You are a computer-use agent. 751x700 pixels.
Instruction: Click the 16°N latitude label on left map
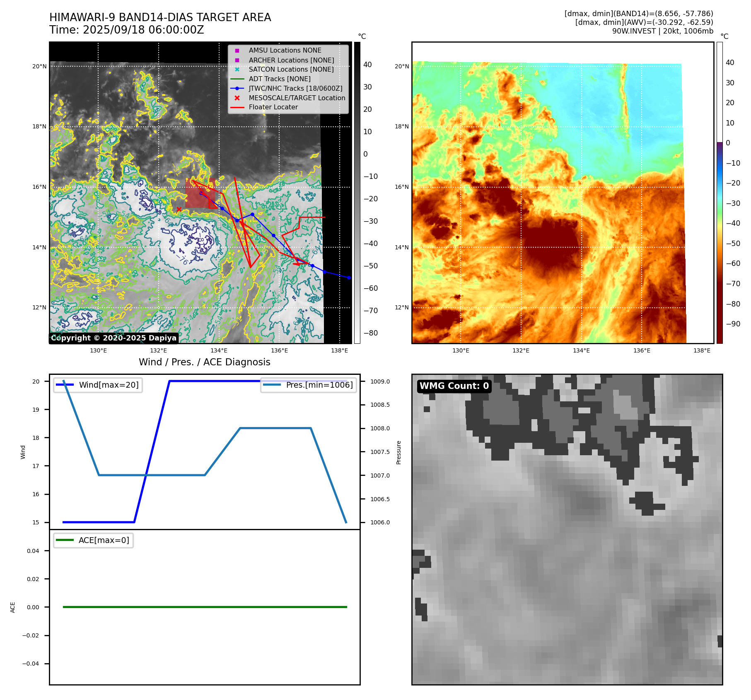(39, 187)
